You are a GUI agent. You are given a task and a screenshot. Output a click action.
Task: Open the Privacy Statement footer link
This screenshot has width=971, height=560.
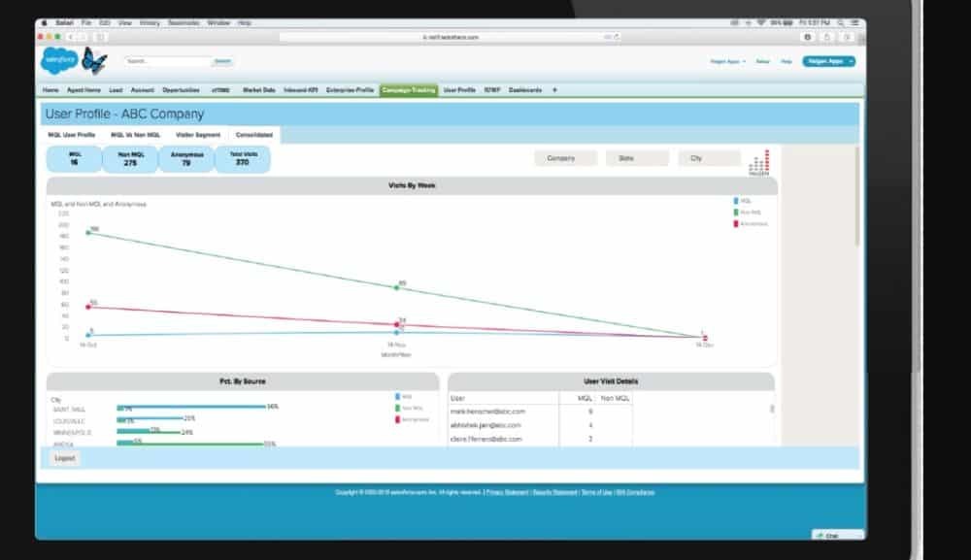[x=507, y=492]
